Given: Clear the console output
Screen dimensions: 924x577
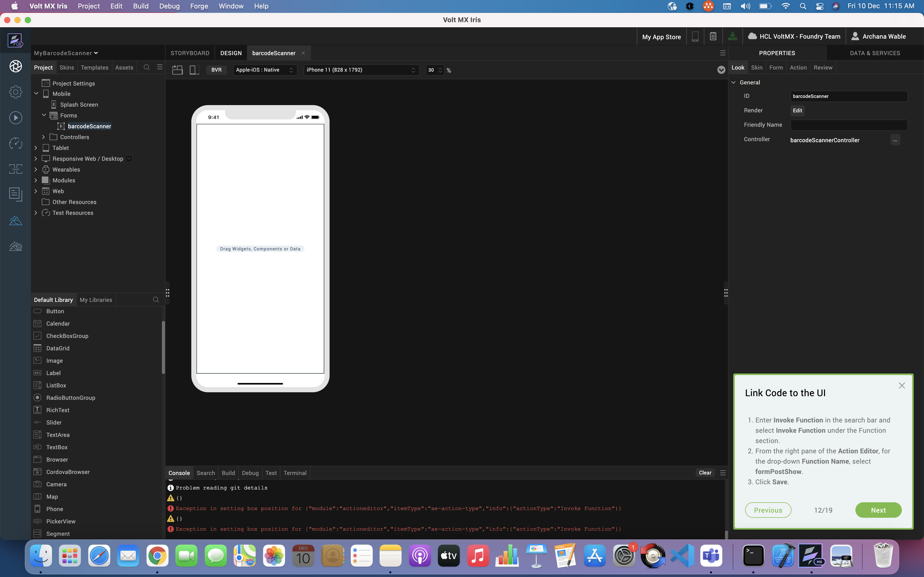Looking at the screenshot, I should tap(705, 473).
